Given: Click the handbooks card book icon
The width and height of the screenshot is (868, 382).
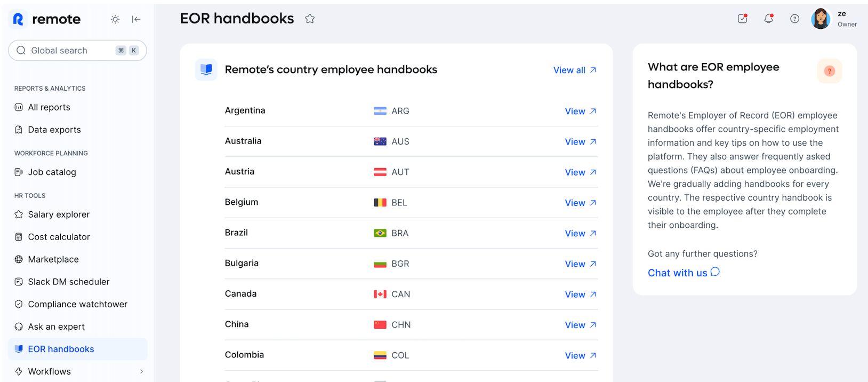Looking at the screenshot, I should [x=206, y=70].
